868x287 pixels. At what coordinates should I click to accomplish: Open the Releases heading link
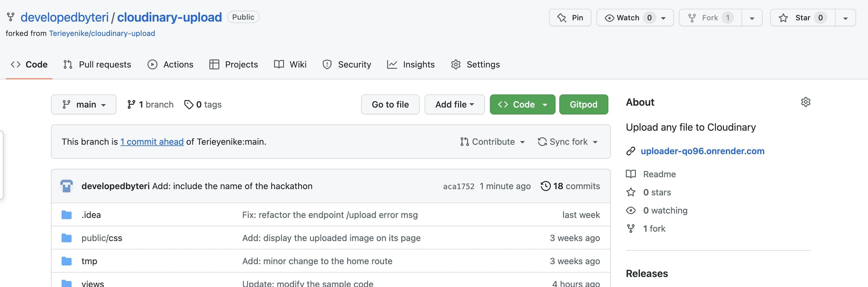coord(647,273)
